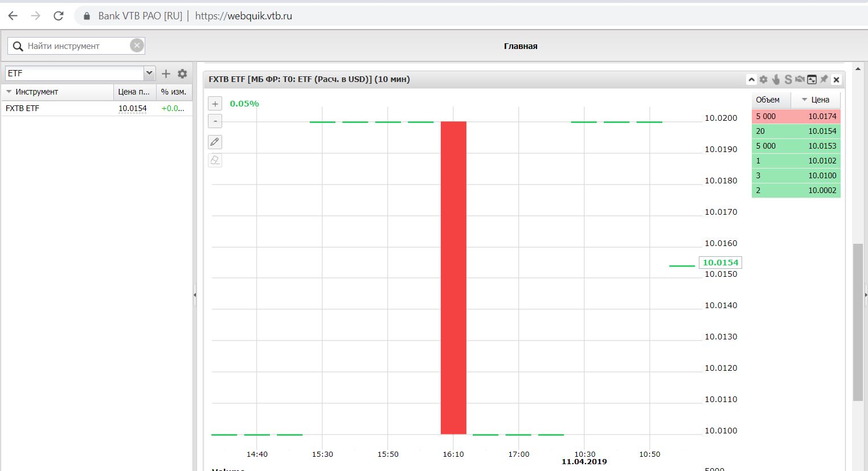Clear the instrument search field

(137, 46)
